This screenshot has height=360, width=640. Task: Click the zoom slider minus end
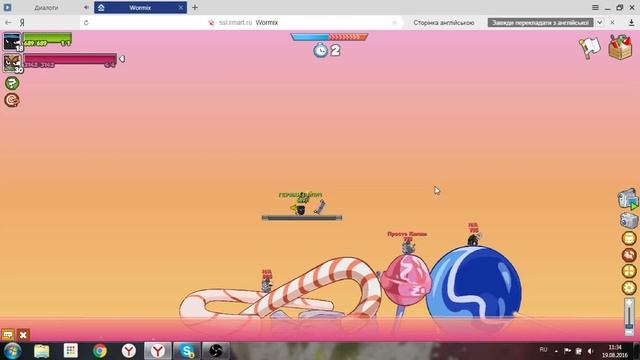[629, 333]
